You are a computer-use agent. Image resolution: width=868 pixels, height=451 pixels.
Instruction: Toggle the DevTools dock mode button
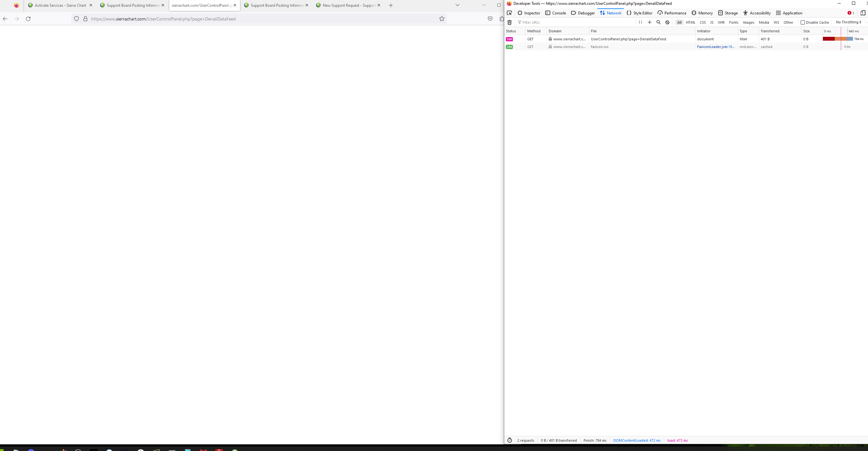(x=863, y=13)
